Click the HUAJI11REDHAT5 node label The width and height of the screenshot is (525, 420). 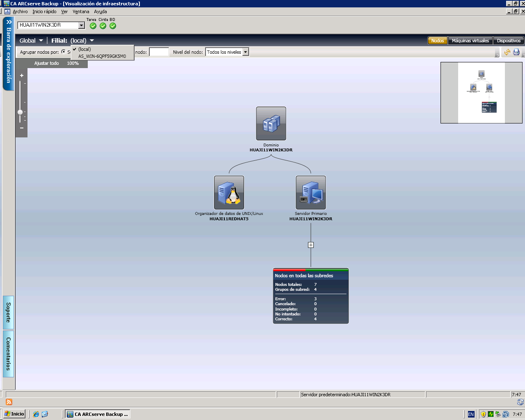click(x=229, y=219)
